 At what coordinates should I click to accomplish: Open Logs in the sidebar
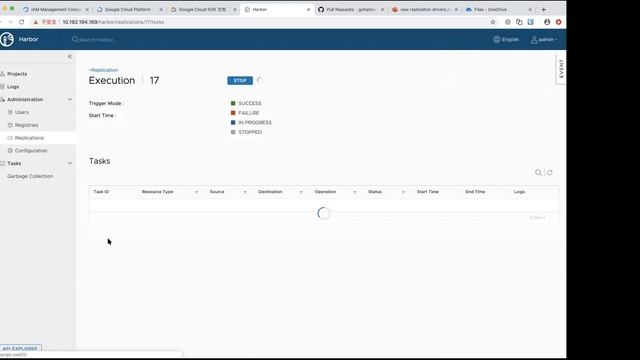click(13, 87)
